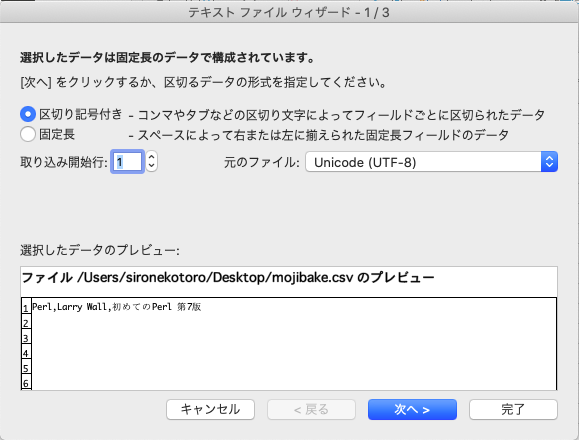Click the 完了 button
Viewport: 579px width, 440px height.
[513, 409]
